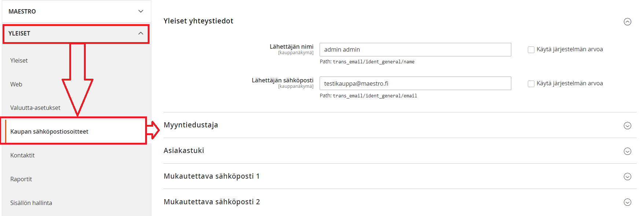This screenshot has width=644, height=216.
Task: Open Raportit settings in sidebar
Action: click(21, 179)
